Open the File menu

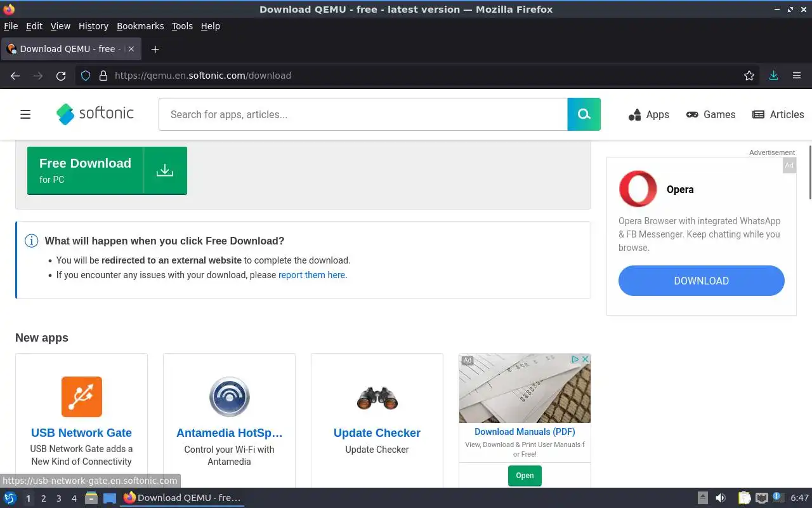pyautogui.click(x=11, y=26)
